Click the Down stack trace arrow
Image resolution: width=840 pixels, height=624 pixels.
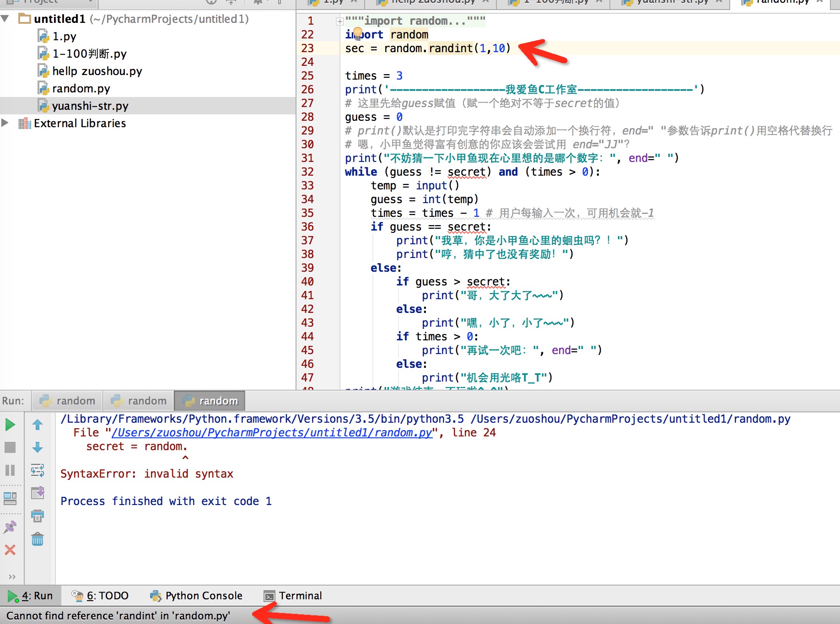pos(38,447)
